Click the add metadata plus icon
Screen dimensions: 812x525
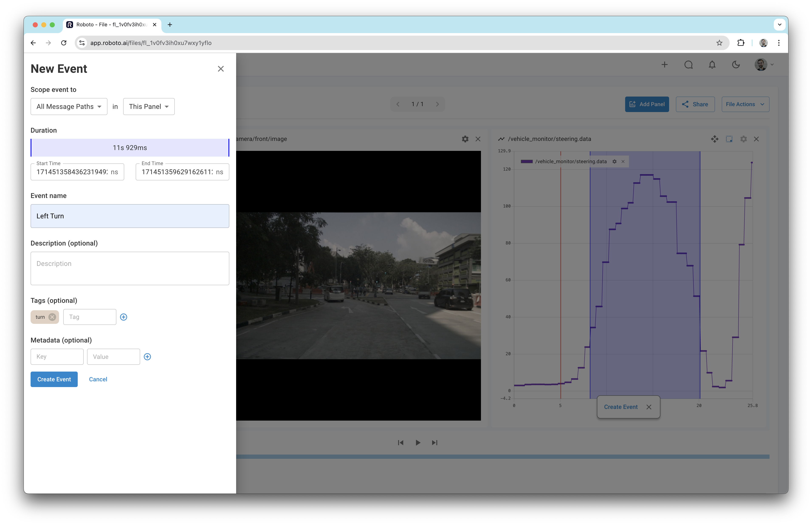click(x=147, y=357)
